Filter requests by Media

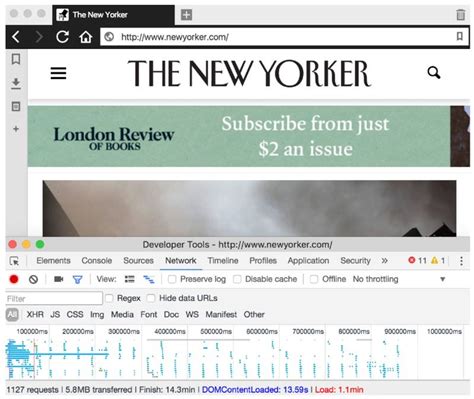(x=122, y=314)
